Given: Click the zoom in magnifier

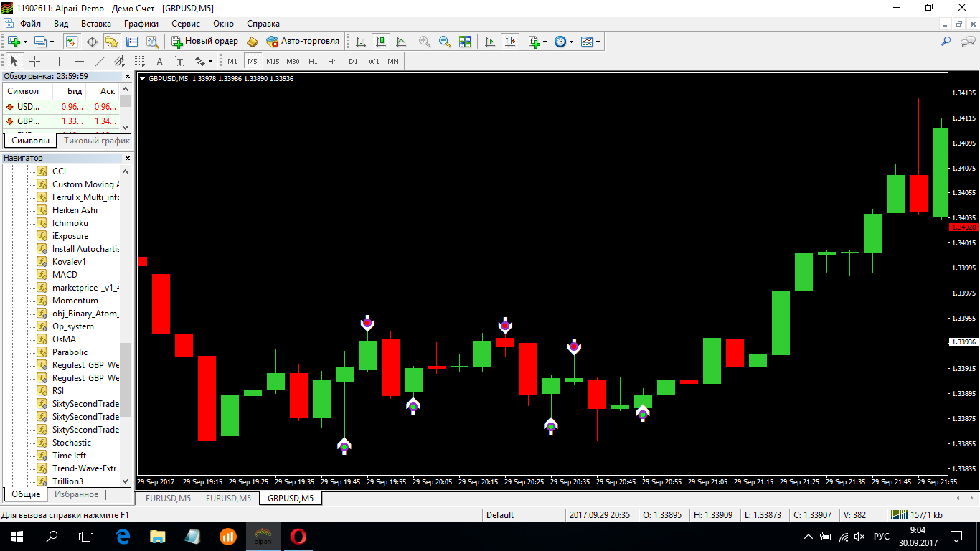Looking at the screenshot, I should pos(425,42).
